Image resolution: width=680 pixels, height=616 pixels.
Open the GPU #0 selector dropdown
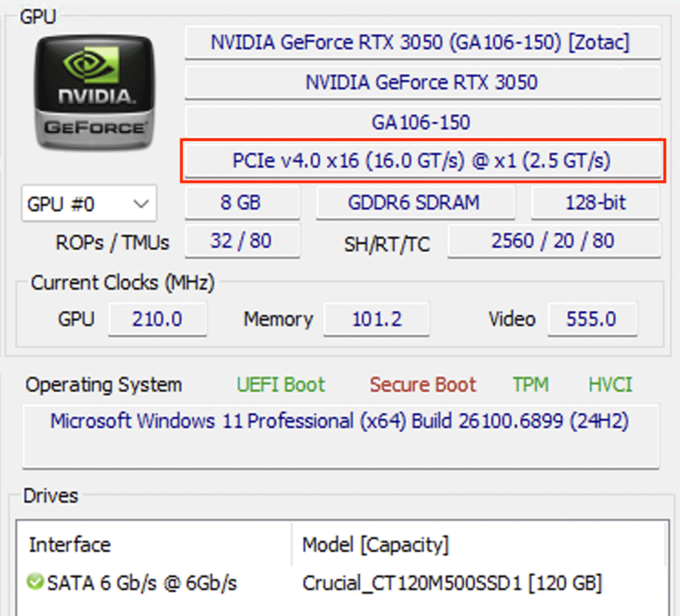pyautogui.click(x=89, y=205)
